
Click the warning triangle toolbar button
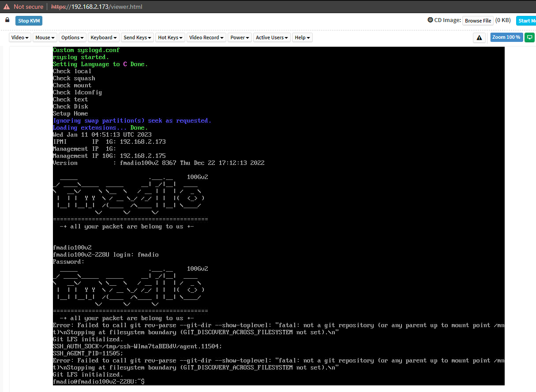tap(479, 38)
